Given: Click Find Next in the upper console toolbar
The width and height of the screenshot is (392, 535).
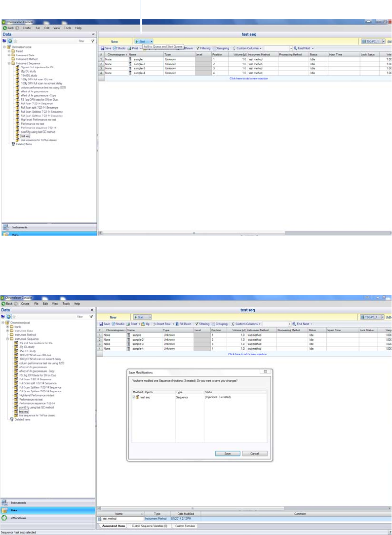Looking at the screenshot, I should pos(302,48).
